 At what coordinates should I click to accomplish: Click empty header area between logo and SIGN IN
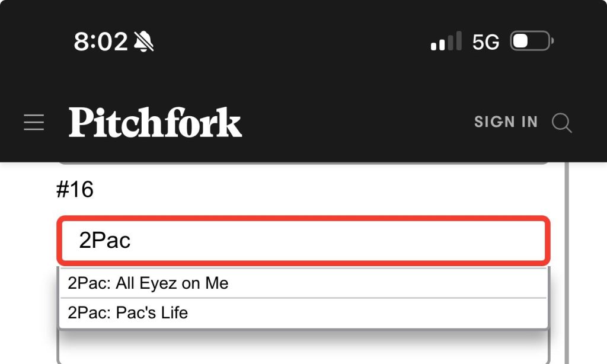point(356,123)
